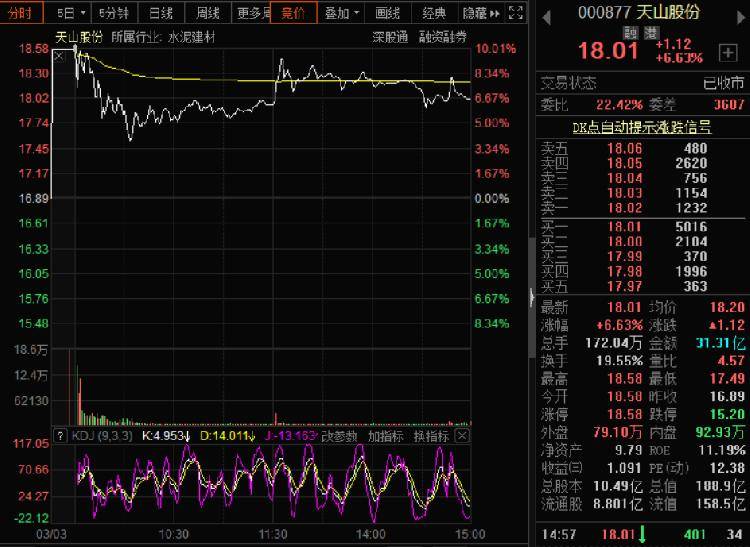Screen dimensions: 750x547
Task: Click the DK点自动提示涨跌信号 link
Action: (641, 127)
